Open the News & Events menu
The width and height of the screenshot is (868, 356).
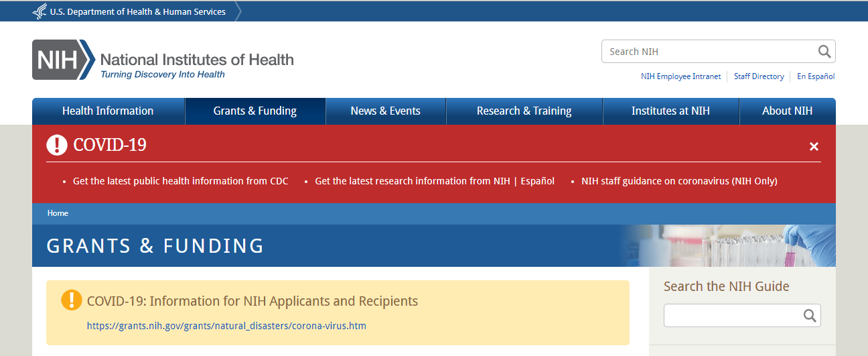(386, 111)
